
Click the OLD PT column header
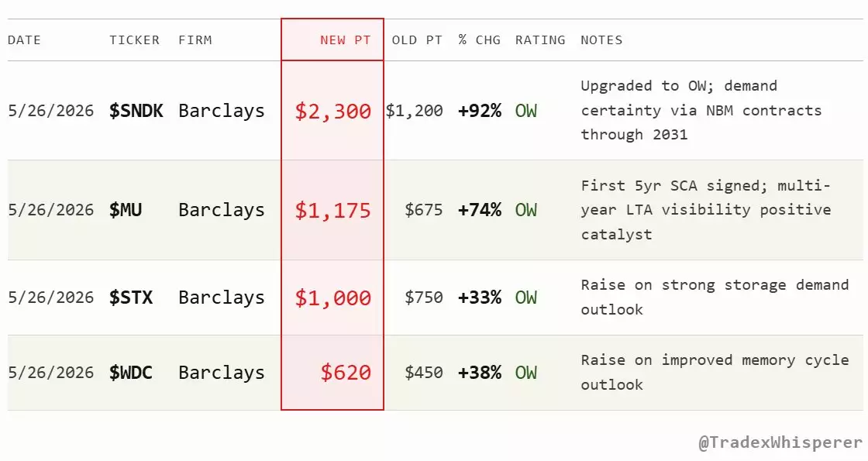[x=417, y=40]
